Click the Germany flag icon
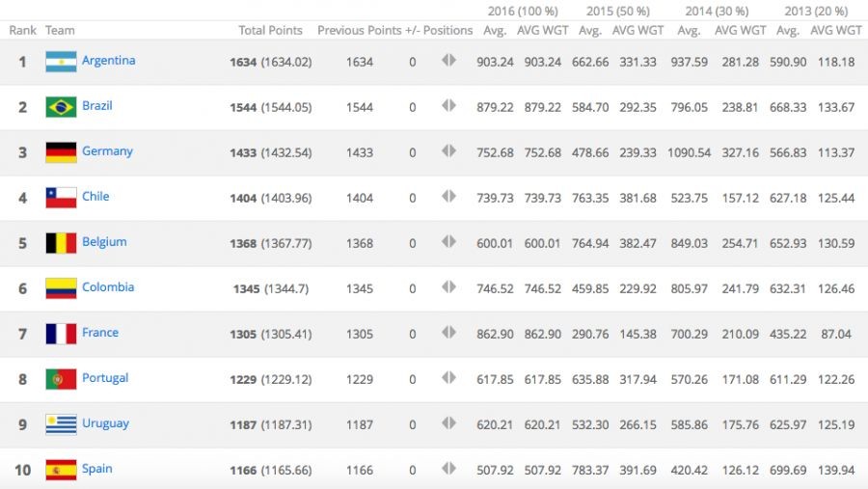868x489 pixels. (x=61, y=152)
